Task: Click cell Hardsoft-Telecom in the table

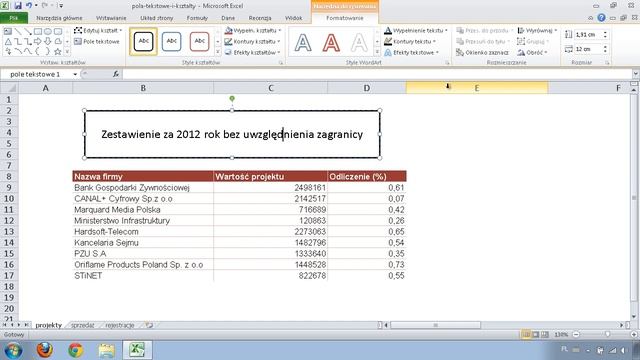Action: [x=143, y=231]
